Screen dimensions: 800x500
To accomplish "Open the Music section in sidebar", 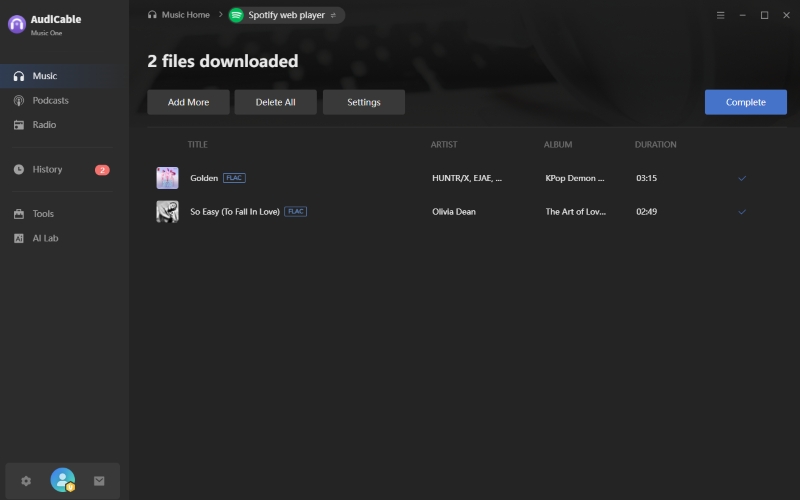I will [62, 76].
